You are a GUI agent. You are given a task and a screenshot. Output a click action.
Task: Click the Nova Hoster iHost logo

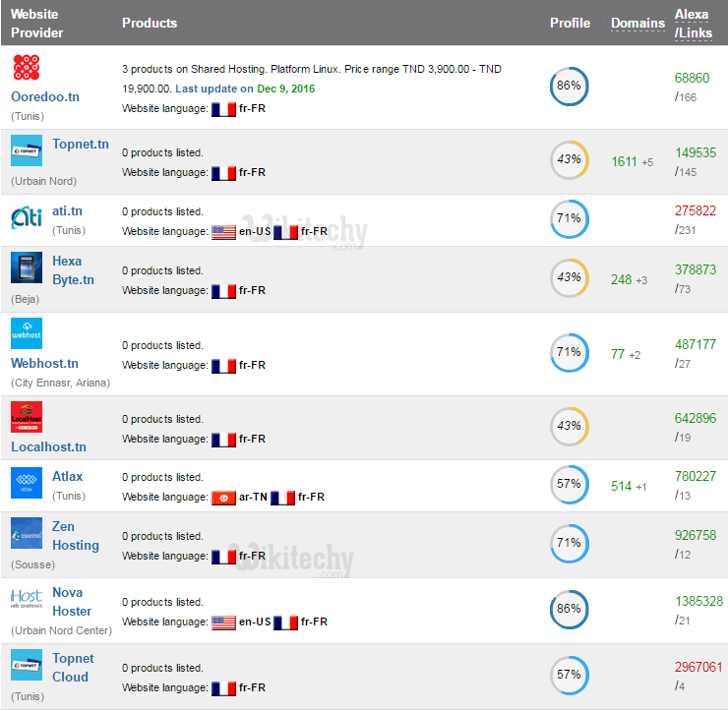[x=27, y=599]
